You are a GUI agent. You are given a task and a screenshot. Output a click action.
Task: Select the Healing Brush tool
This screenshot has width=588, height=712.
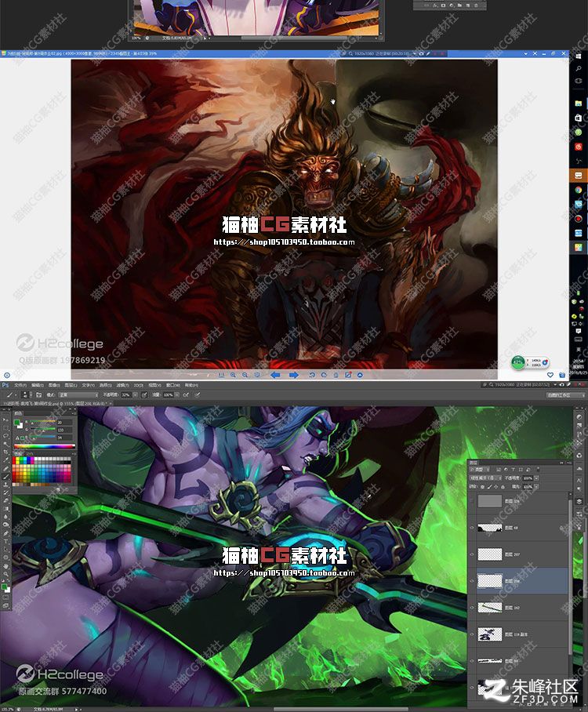click(x=5, y=469)
